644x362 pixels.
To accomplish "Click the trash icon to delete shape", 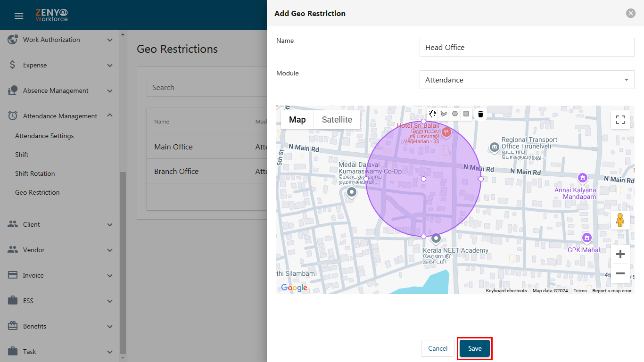I will [480, 114].
